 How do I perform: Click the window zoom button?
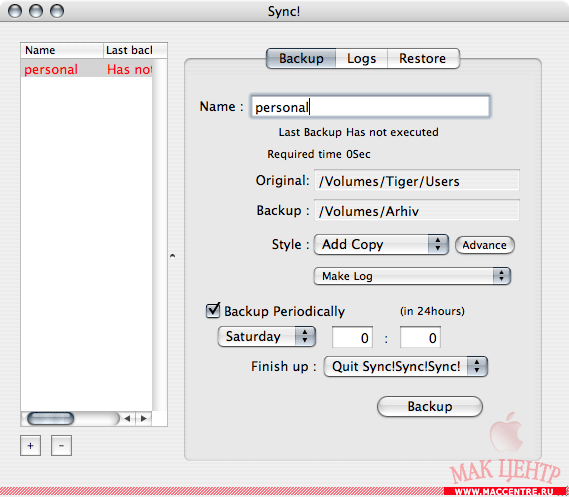click(57, 11)
